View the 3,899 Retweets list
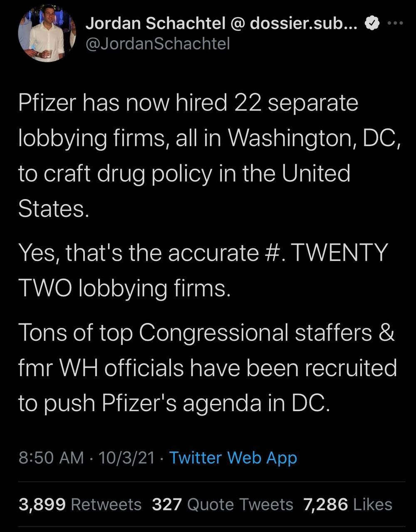This screenshot has height=532, width=416. tap(80, 505)
